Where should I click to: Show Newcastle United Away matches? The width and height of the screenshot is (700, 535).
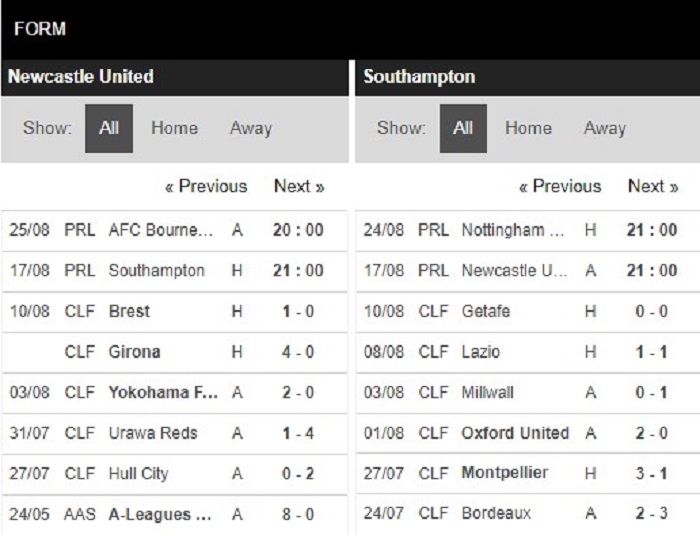pyautogui.click(x=251, y=129)
